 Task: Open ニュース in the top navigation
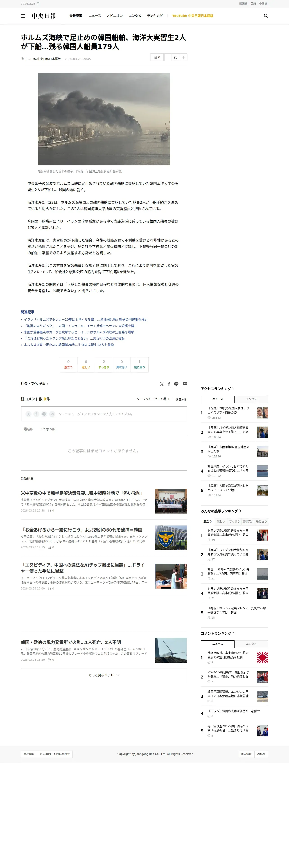[95, 16]
